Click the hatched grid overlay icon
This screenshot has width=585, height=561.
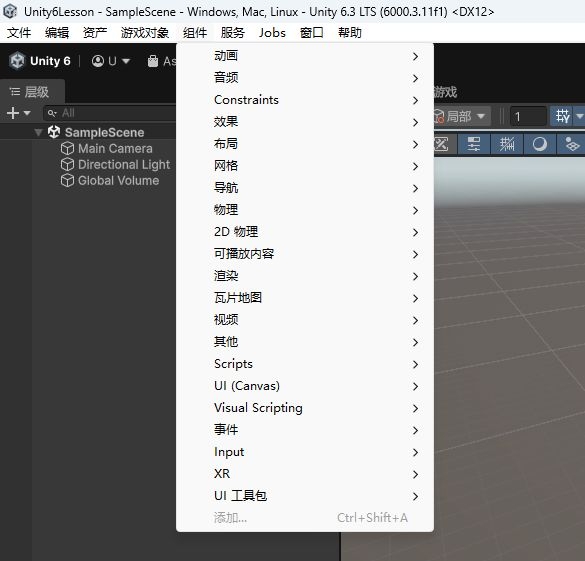507,144
